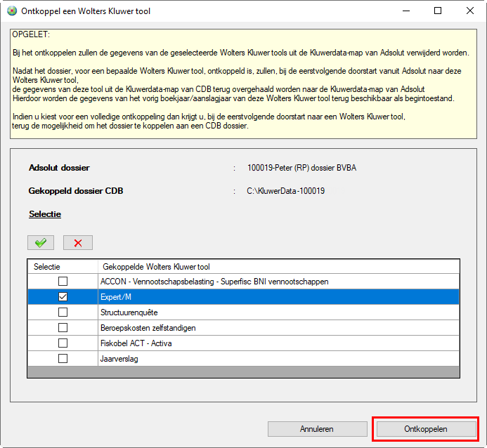
Task: Click the Selectie column header
Action: point(47,267)
